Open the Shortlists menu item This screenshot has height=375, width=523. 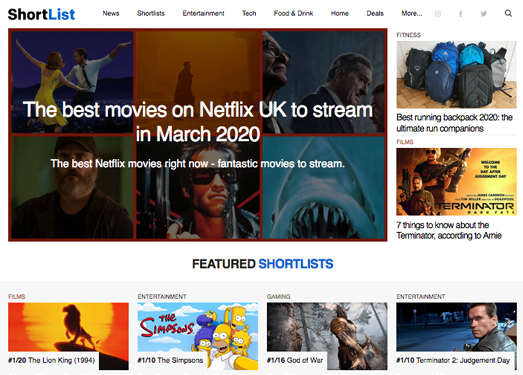(151, 14)
